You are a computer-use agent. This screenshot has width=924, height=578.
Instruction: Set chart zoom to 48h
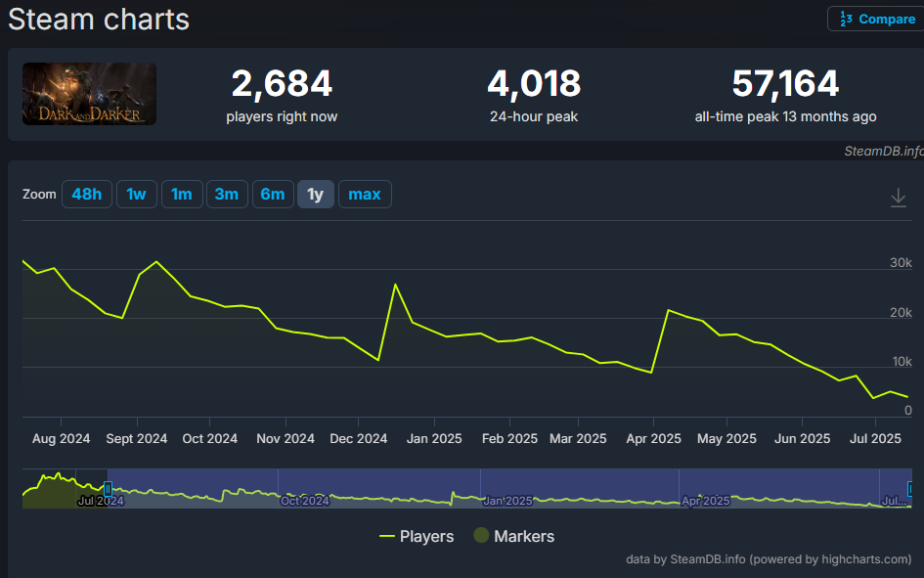[x=87, y=195]
